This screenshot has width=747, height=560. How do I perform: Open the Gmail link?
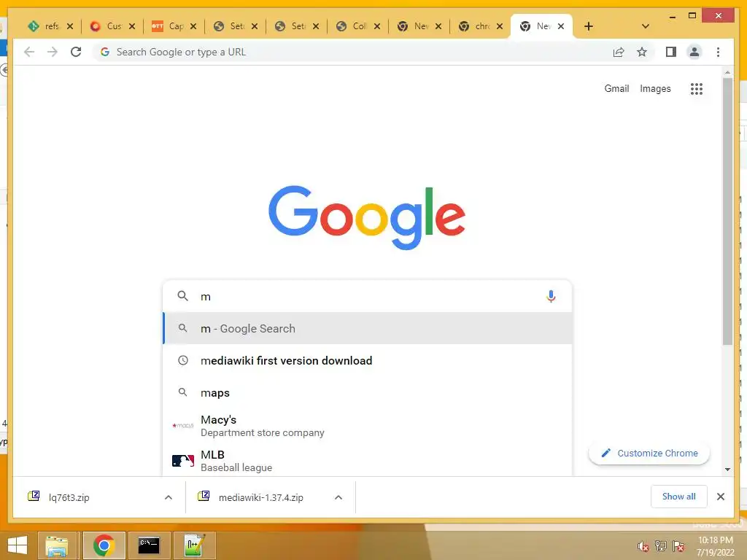(616, 88)
